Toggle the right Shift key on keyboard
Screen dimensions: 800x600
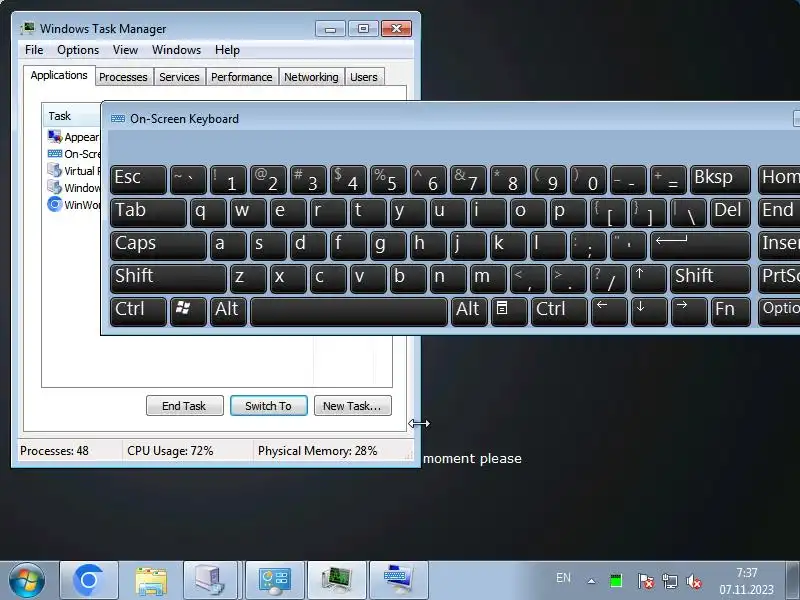click(711, 279)
